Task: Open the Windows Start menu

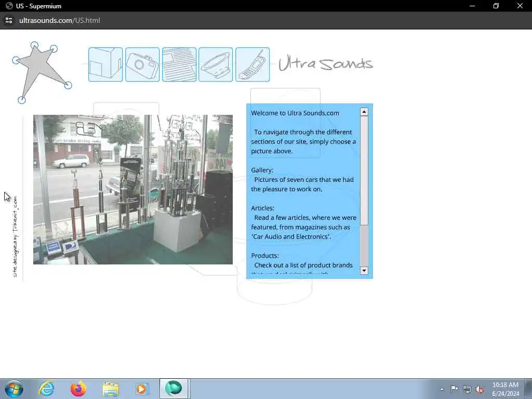Action: [x=14, y=389]
